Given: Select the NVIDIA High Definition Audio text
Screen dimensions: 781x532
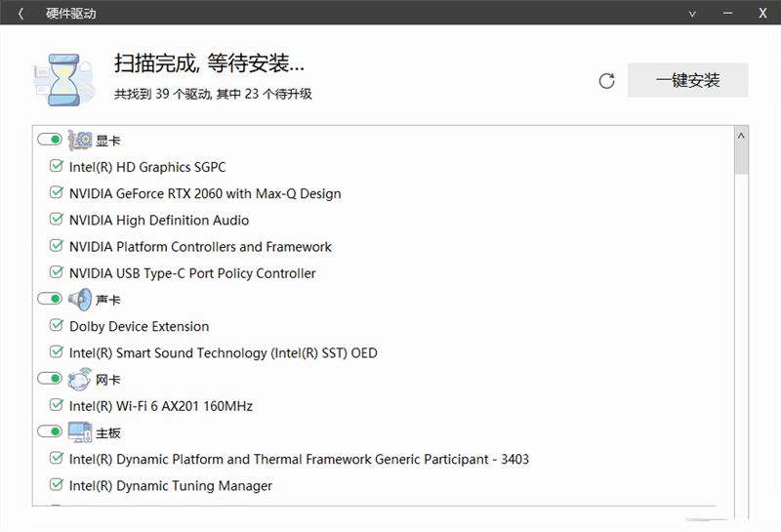Looking at the screenshot, I should [x=159, y=221].
